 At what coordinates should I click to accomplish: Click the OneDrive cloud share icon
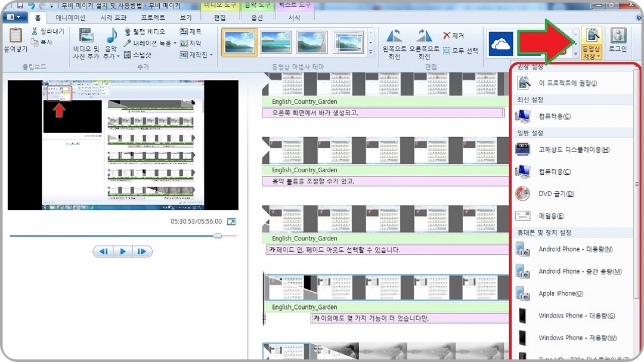(x=501, y=44)
